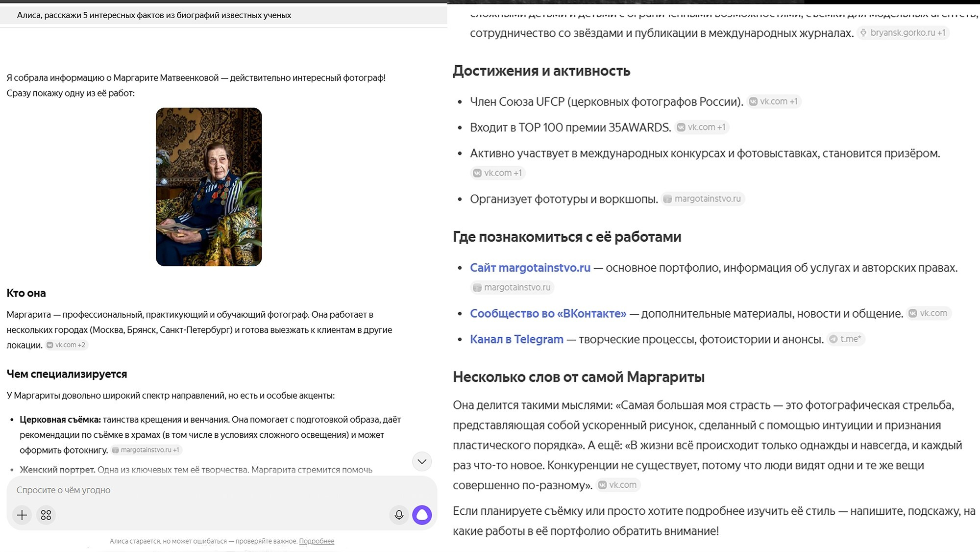Image resolution: width=980 pixels, height=552 pixels.
Task: Open the 'vk.com +1' chip under international contests line
Action: pos(498,173)
